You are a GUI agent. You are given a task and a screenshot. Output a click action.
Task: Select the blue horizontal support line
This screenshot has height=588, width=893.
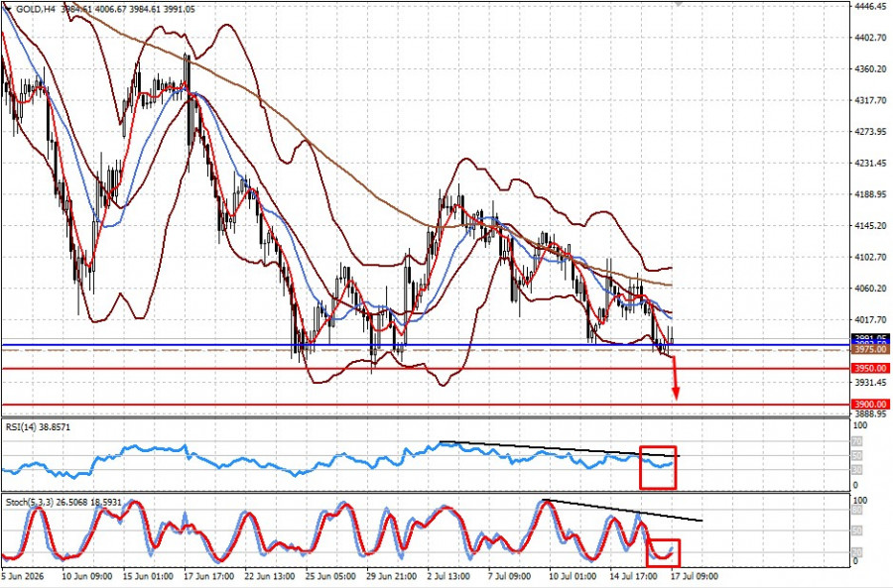point(426,345)
